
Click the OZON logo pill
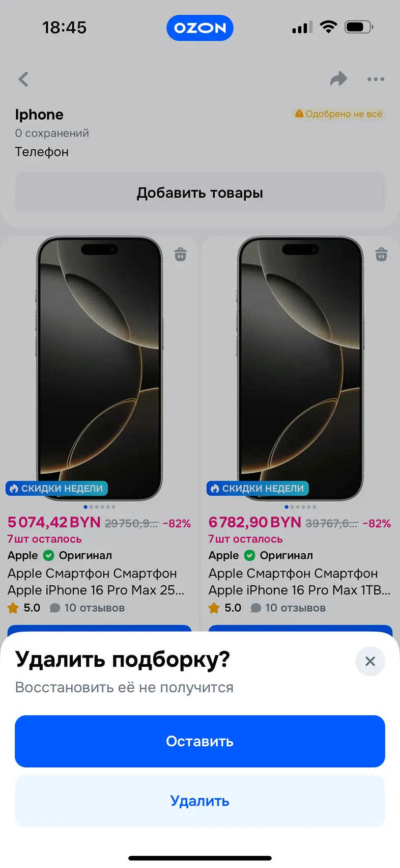coord(200,28)
